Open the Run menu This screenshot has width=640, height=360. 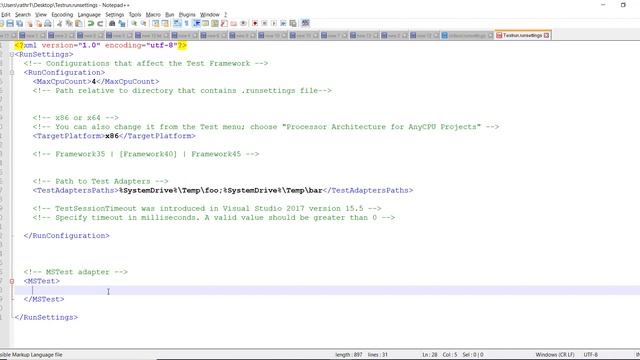click(x=169, y=15)
